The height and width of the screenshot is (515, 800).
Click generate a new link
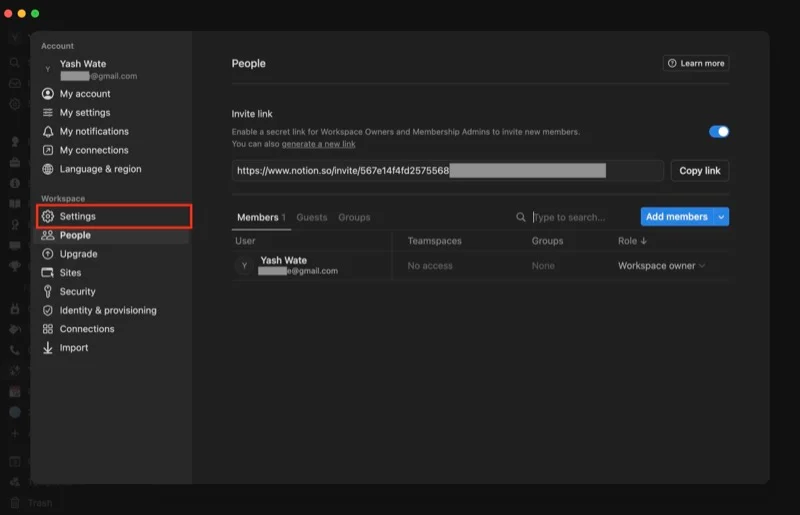[x=318, y=144]
